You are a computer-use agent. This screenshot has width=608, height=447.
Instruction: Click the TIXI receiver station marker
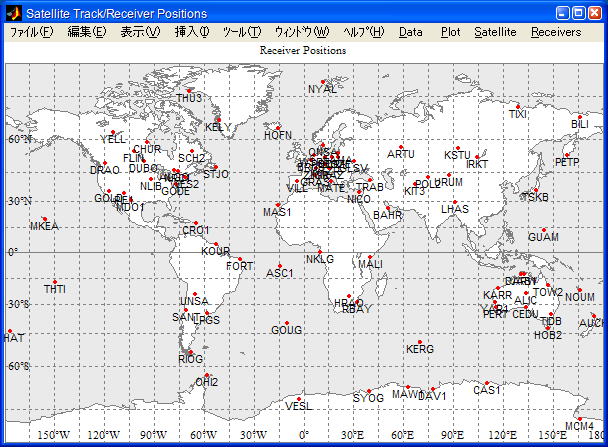click(517, 107)
